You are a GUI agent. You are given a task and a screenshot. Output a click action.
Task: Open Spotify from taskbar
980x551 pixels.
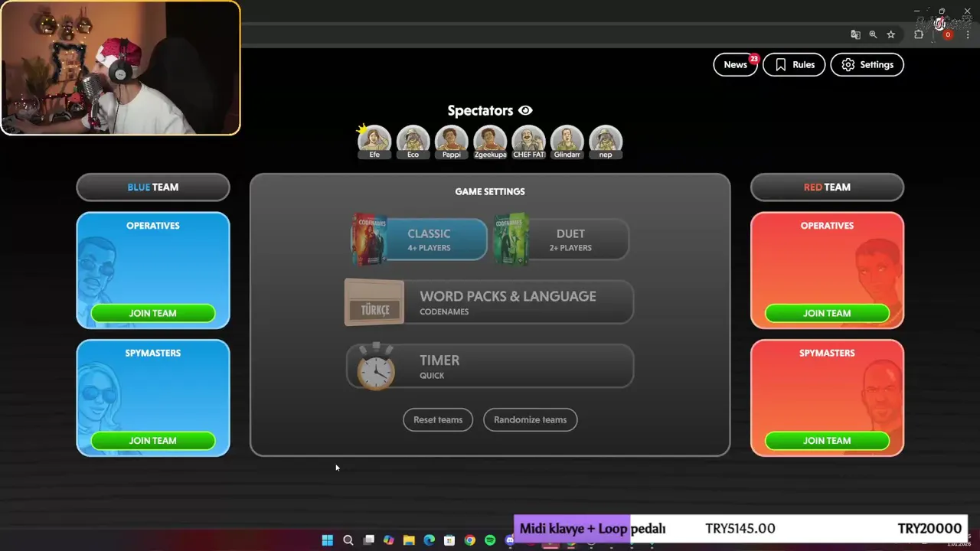(x=490, y=540)
